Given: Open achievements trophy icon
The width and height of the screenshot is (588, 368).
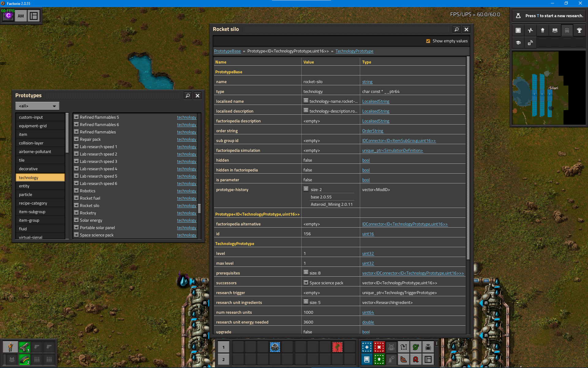Looking at the screenshot, I should click(579, 30).
